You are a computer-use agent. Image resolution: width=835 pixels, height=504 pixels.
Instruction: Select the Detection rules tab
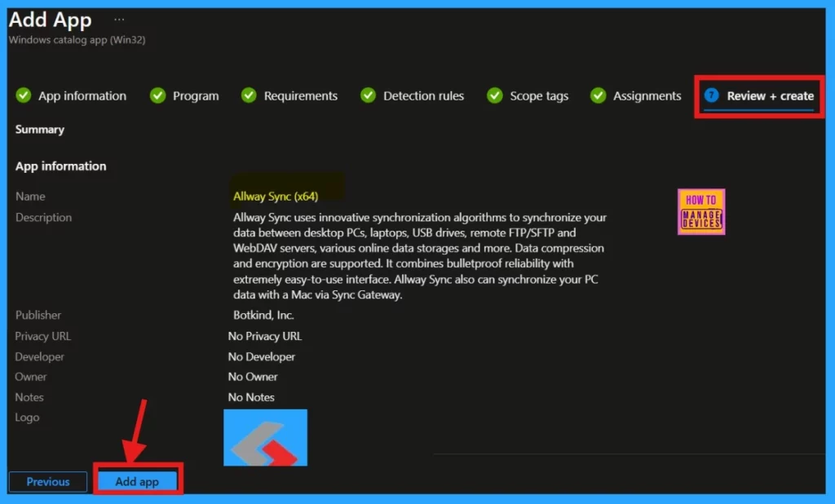tap(423, 96)
